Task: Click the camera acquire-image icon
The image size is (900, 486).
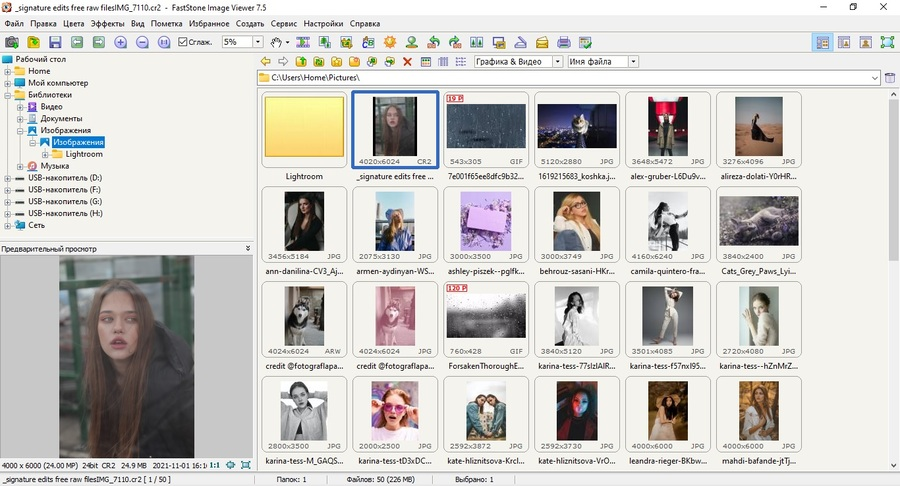Action: [x=11, y=42]
